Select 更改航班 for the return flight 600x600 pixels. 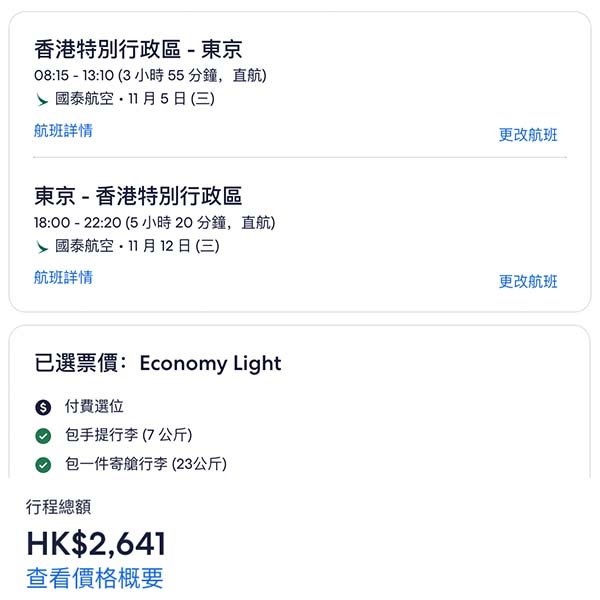tap(528, 282)
